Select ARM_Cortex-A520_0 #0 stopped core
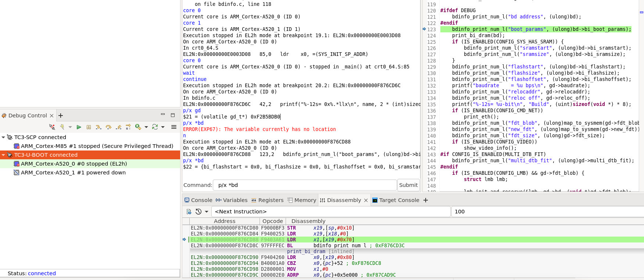 click(x=74, y=164)
